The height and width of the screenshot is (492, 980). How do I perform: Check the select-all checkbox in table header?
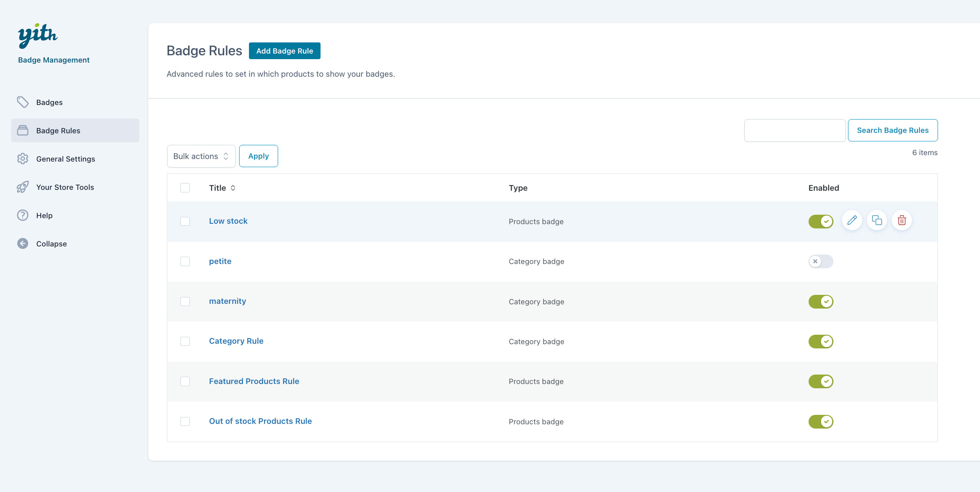pyautogui.click(x=185, y=188)
